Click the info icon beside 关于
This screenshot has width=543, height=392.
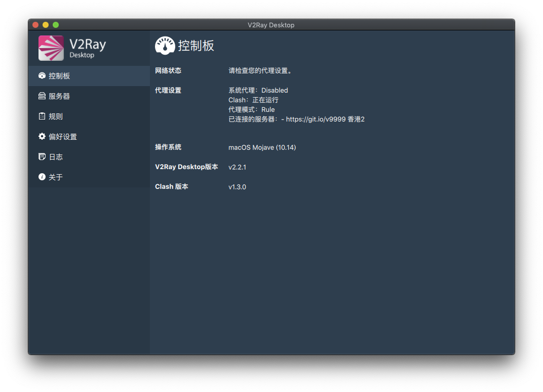(x=42, y=177)
